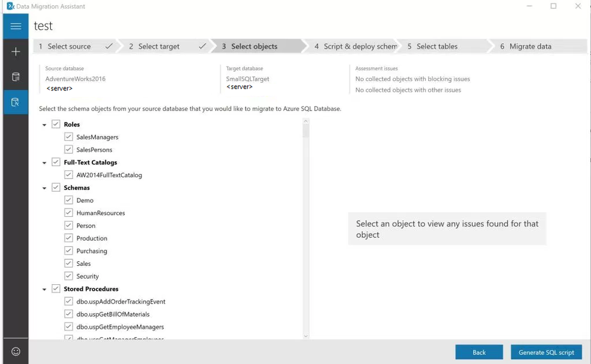Open step 4 Script & deploy schema
Image resolution: width=591 pixels, height=364 pixels.
tap(353, 46)
